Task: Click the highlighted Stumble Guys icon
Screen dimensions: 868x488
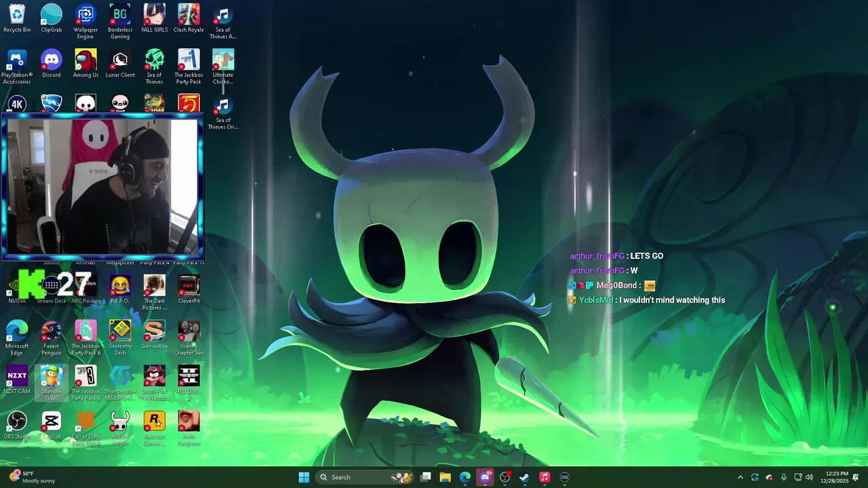Action: click(x=52, y=383)
